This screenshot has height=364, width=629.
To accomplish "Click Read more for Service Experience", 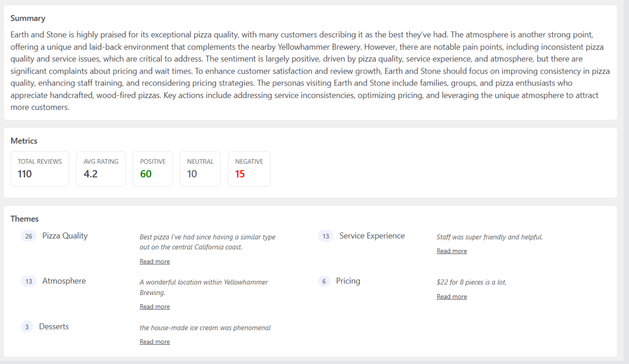I will (x=451, y=251).
